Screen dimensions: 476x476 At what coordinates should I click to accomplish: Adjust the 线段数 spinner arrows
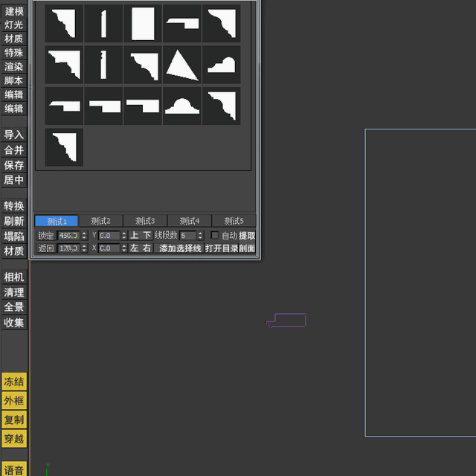(200, 236)
